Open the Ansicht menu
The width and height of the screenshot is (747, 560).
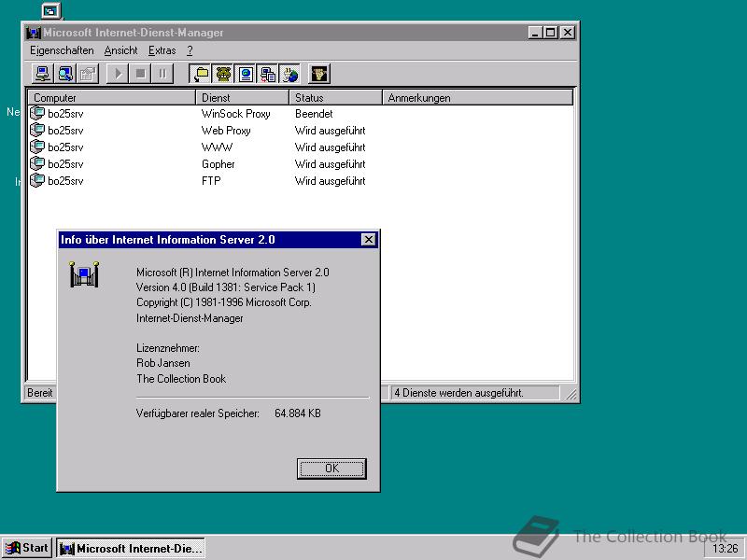(121, 50)
